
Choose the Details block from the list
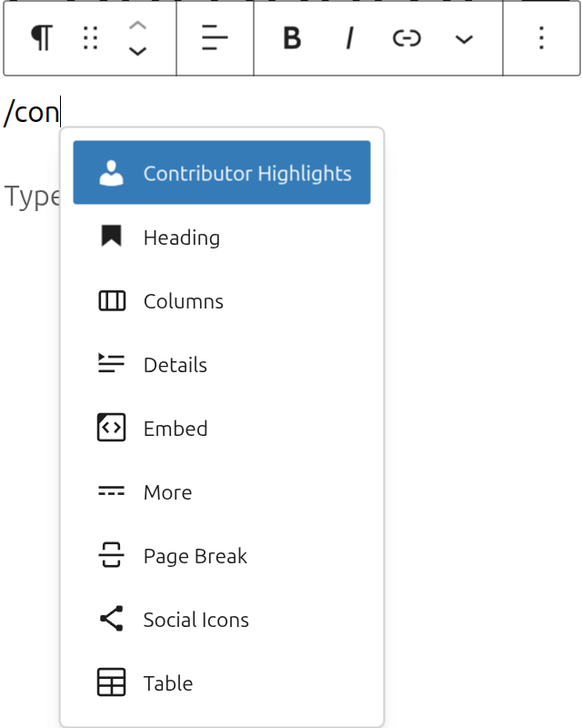coord(175,364)
